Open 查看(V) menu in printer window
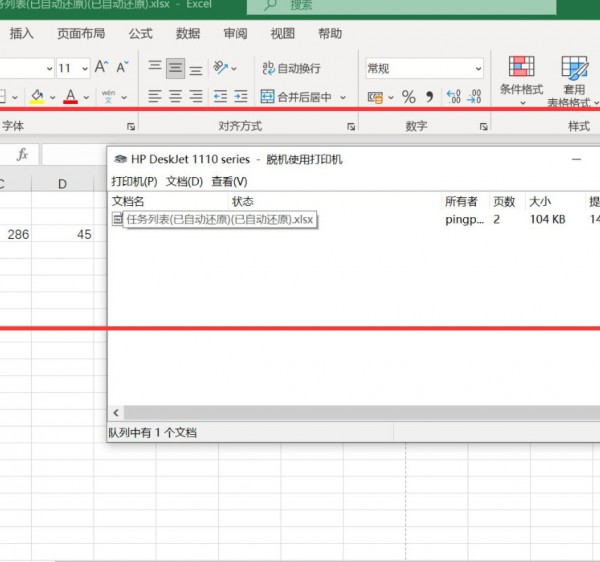 point(229,181)
